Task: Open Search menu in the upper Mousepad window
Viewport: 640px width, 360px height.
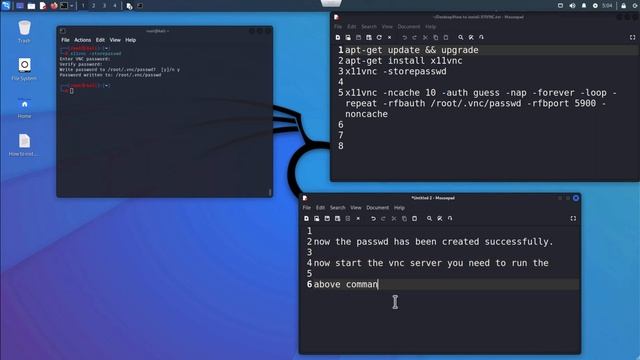Action: pos(369,27)
